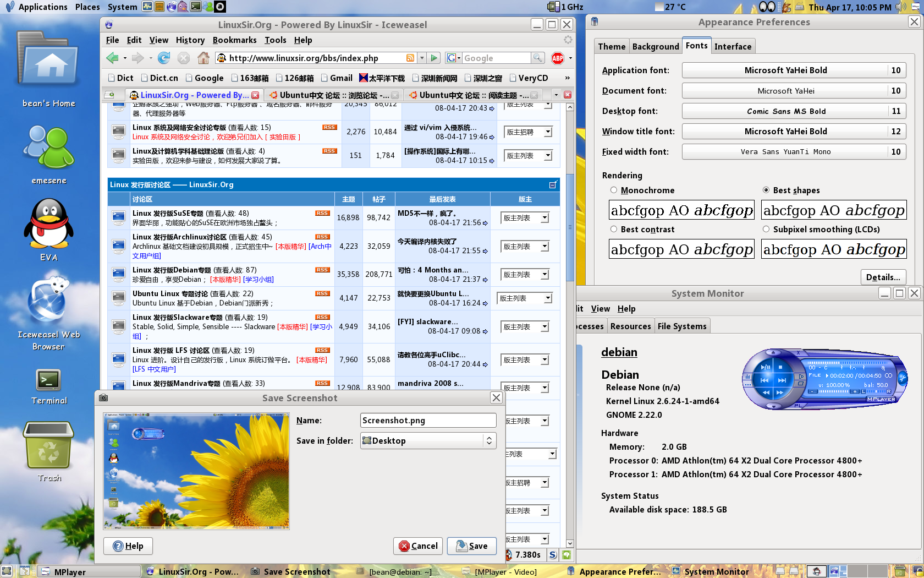
Task: Launch emesene from desktop
Action: click(x=48, y=154)
